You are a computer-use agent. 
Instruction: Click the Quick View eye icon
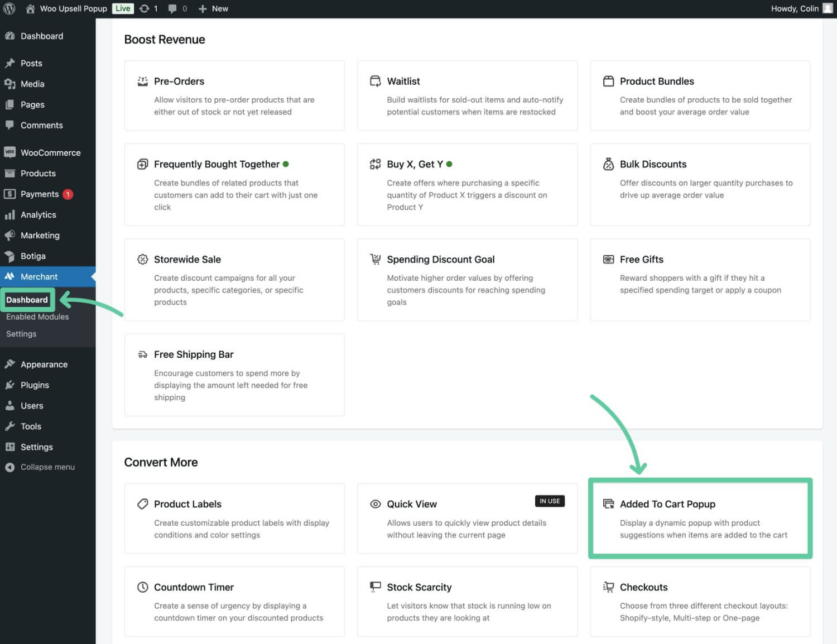point(376,504)
